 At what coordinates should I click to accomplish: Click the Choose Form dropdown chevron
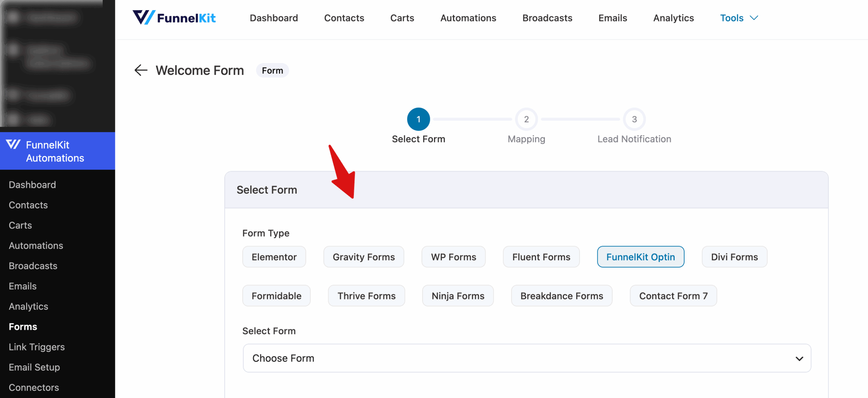point(799,359)
